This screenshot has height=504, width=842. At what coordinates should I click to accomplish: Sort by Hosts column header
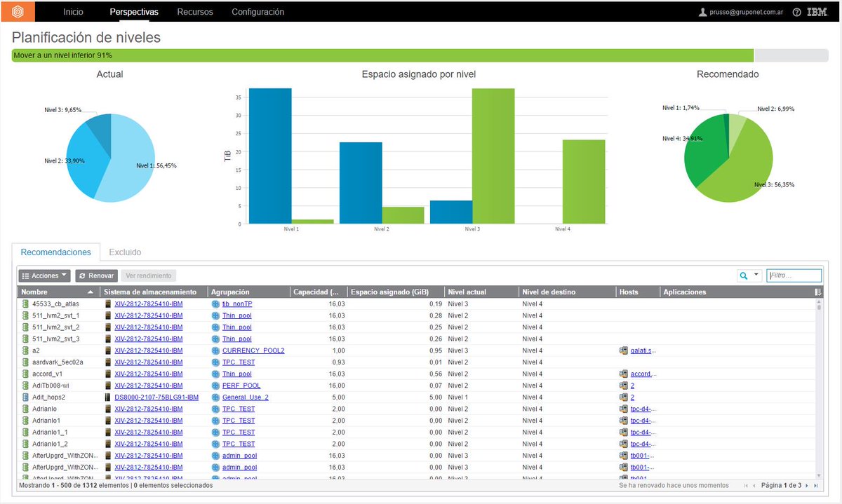click(629, 292)
